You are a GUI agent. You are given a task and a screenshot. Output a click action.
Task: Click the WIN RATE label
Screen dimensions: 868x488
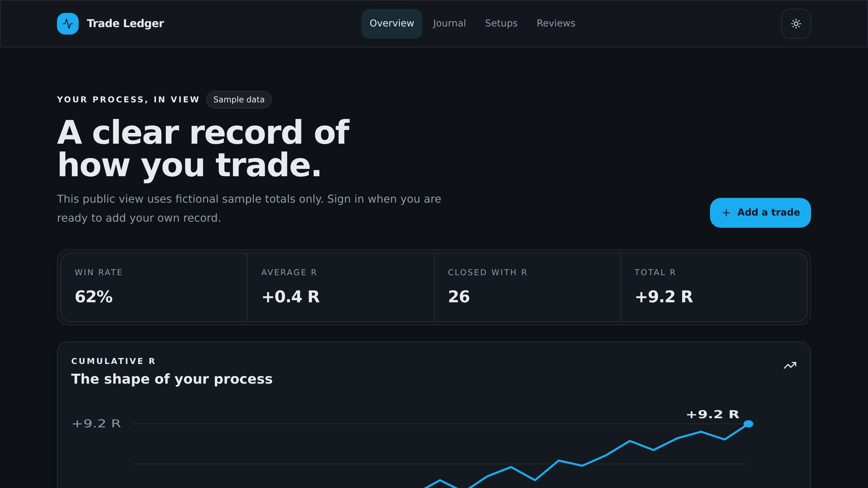pos(98,272)
